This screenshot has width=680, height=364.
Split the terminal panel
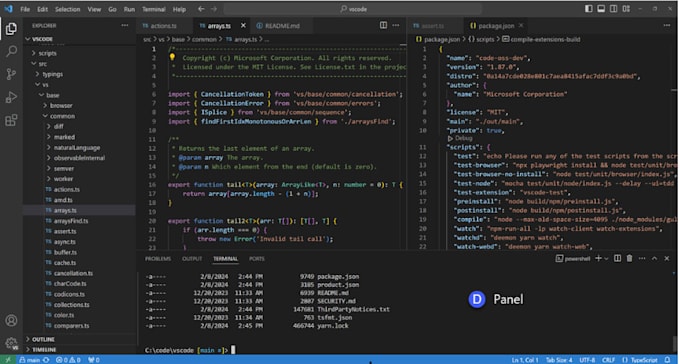[618, 259]
